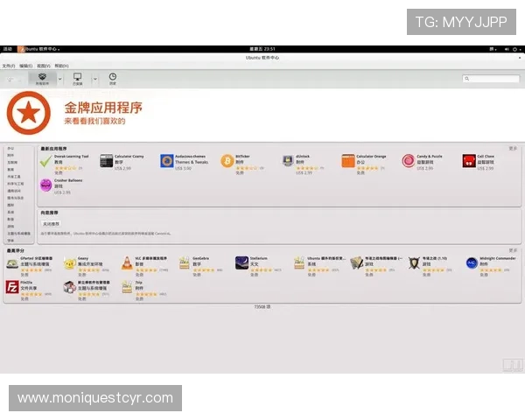This screenshot has width=525, height=420.
Task: Open the File (文件) menu
Action: tap(9, 66)
